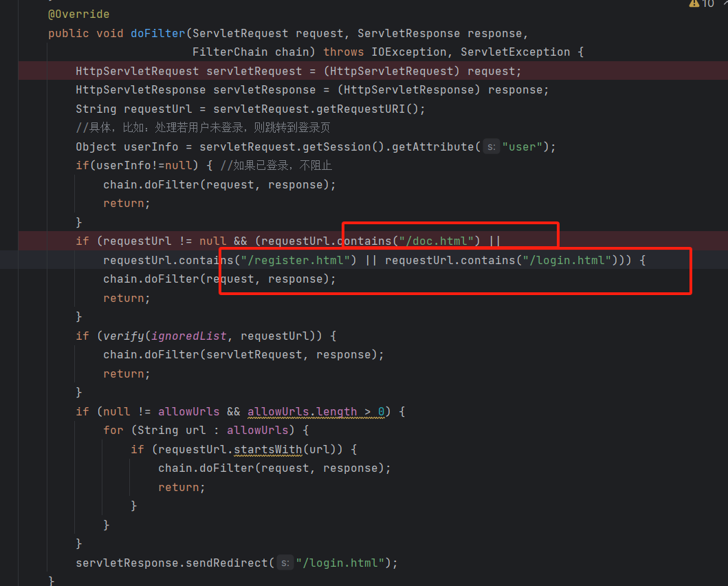Click the Chinese comment starting with //具体
Viewport: 728px width, 586px height.
pos(203,128)
